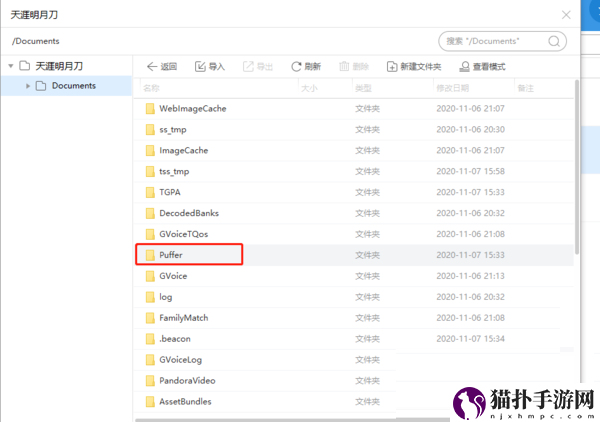Screen dimensions: 600x422
Task: Click the FamilyMatch folder icon
Action: click(x=150, y=318)
